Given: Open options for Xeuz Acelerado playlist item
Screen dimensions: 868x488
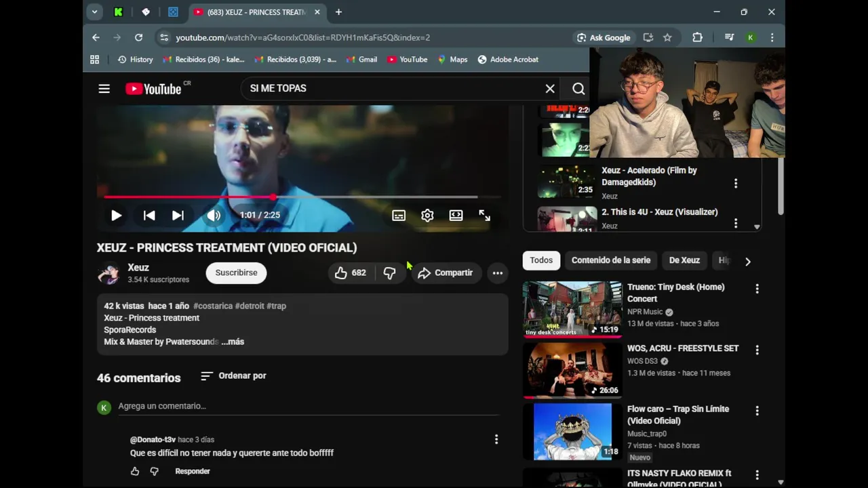Looking at the screenshot, I should click(x=736, y=183).
